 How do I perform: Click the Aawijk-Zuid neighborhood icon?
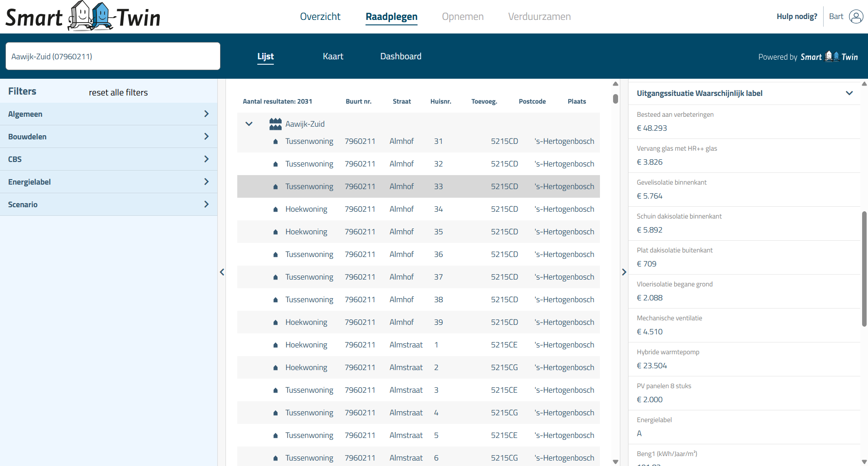275,124
